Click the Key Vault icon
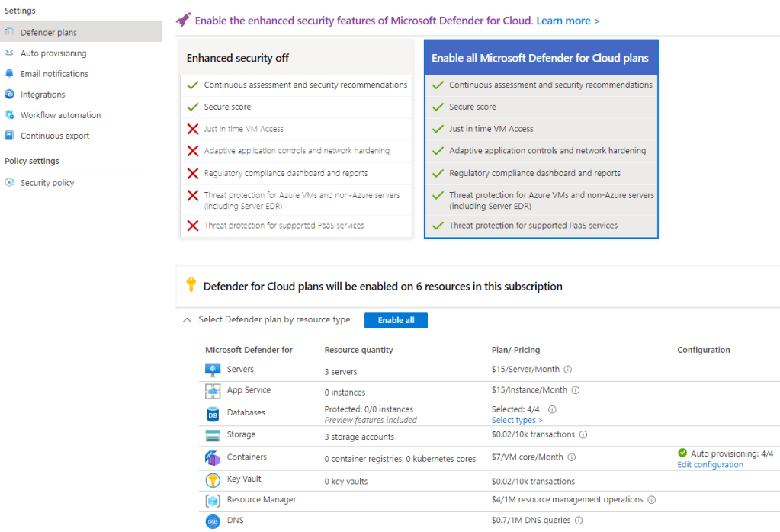Viewport: 780px width, 532px height. (x=213, y=481)
